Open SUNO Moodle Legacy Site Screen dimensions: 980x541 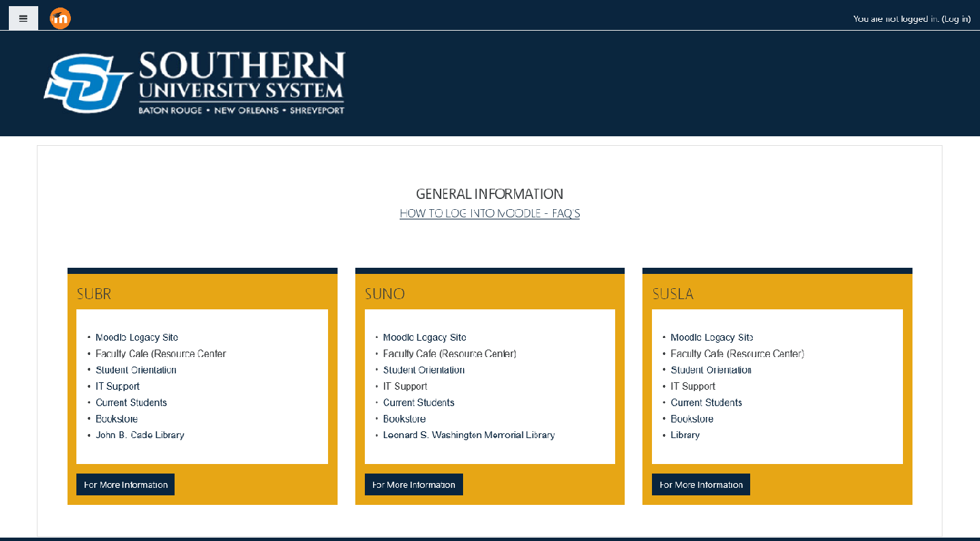pos(424,337)
